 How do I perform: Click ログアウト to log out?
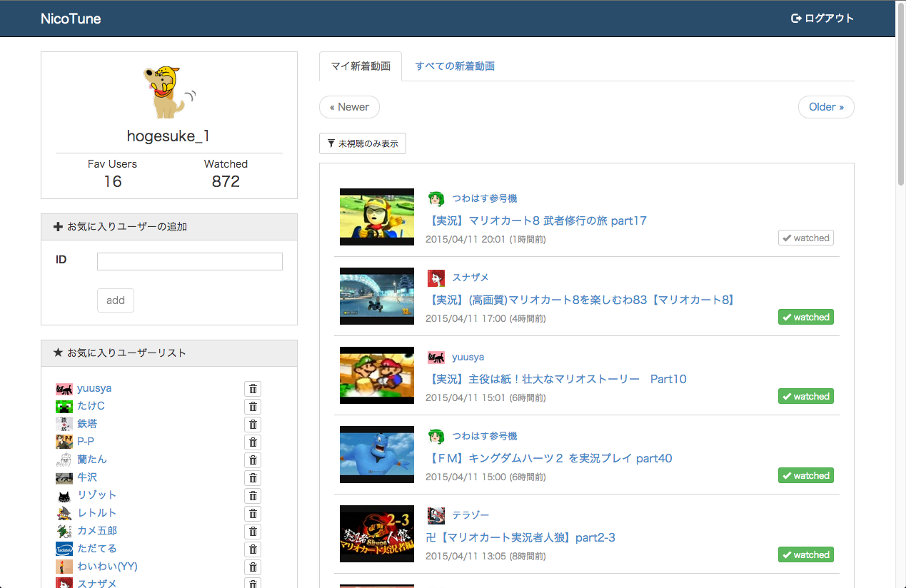click(x=822, y=19)
